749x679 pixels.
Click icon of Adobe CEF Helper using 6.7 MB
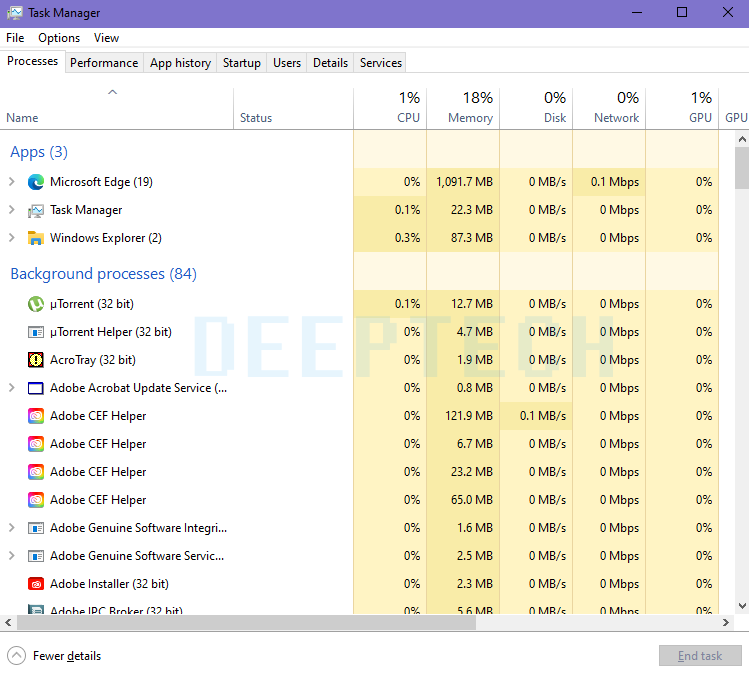coord(36,444)
